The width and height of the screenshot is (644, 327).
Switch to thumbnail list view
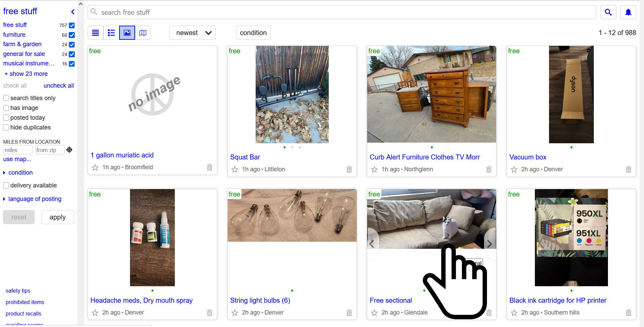111,33
